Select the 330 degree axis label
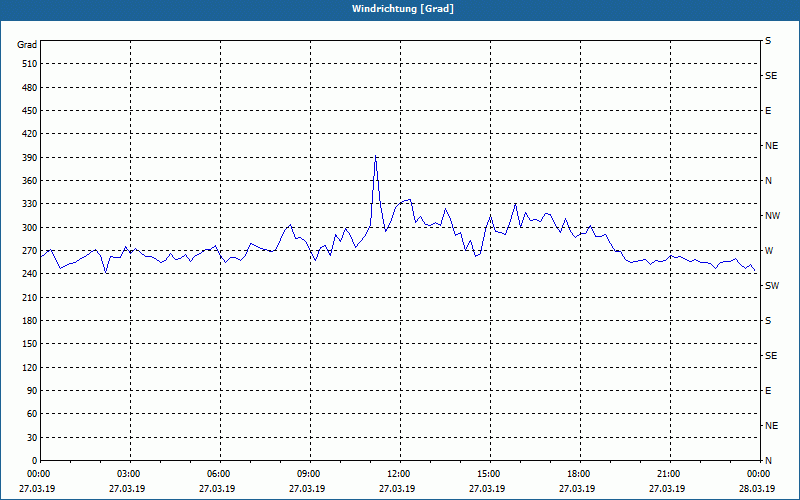This screenshot has height=500, width=800. pyautogui.click(x=30, y=204)
